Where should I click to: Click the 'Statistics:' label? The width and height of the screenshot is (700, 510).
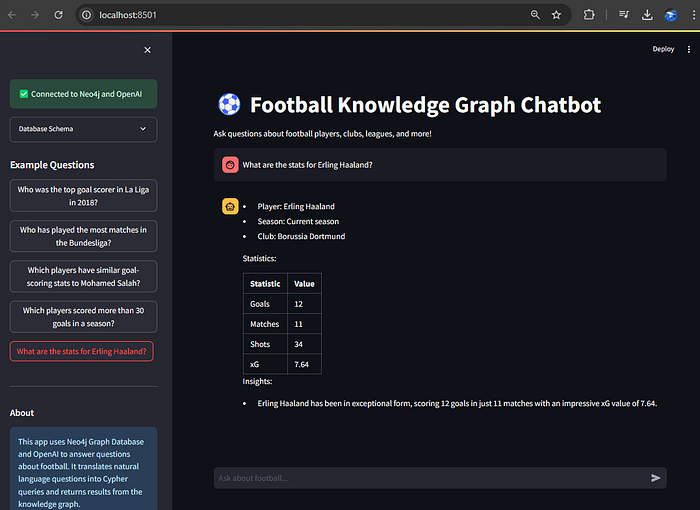[x=259, y=259]
